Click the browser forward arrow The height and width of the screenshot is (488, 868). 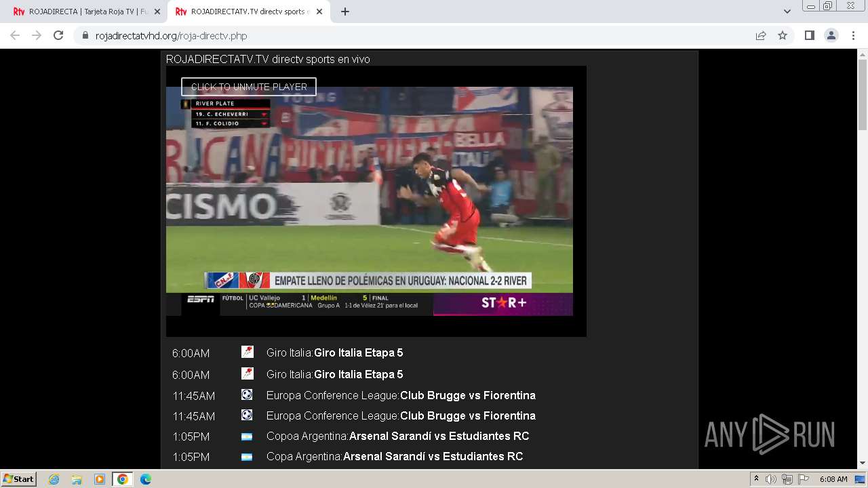(x=37, y=35)
